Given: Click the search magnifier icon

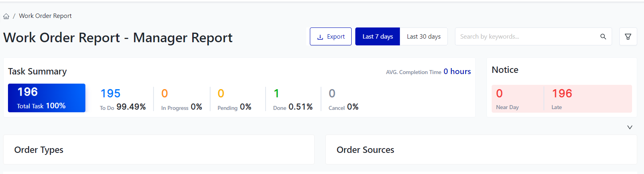Looking at the screenshot, I should tap(603, 37).
